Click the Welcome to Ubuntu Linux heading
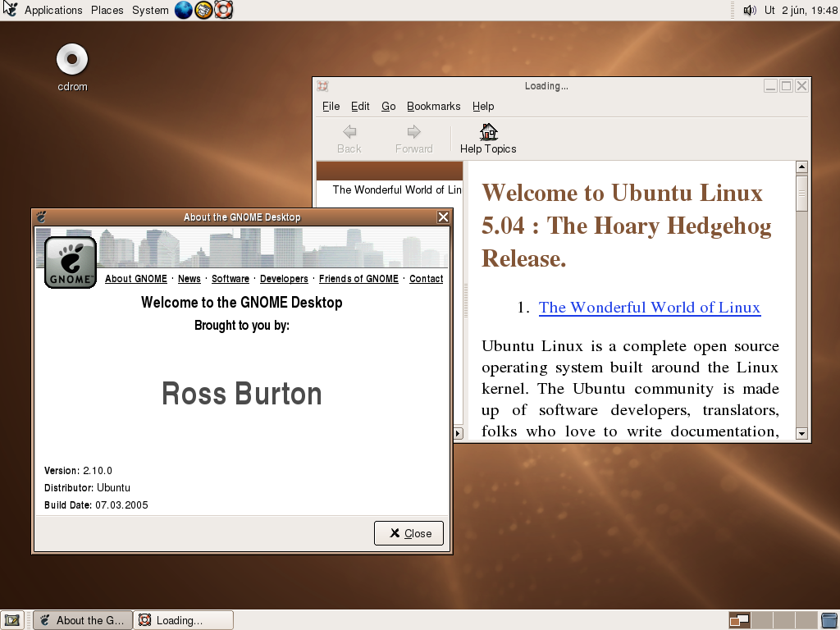This screenshot has height=630, width=840. (x=626, y=226)
